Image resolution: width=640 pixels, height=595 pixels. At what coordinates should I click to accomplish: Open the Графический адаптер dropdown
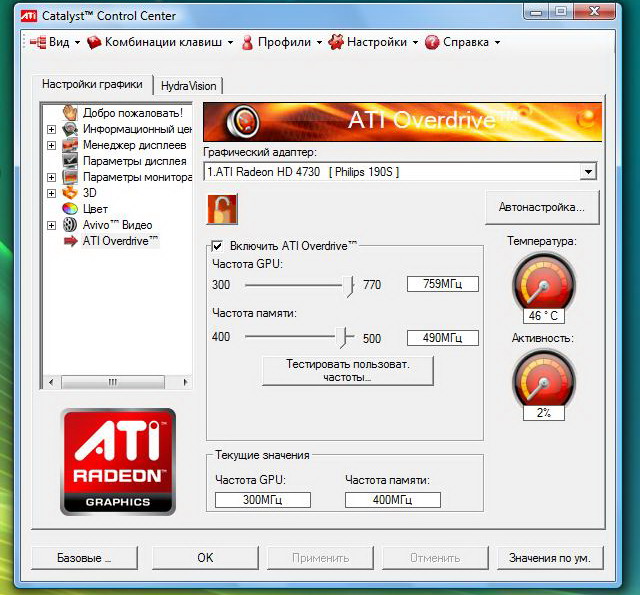tap(588, 171)
